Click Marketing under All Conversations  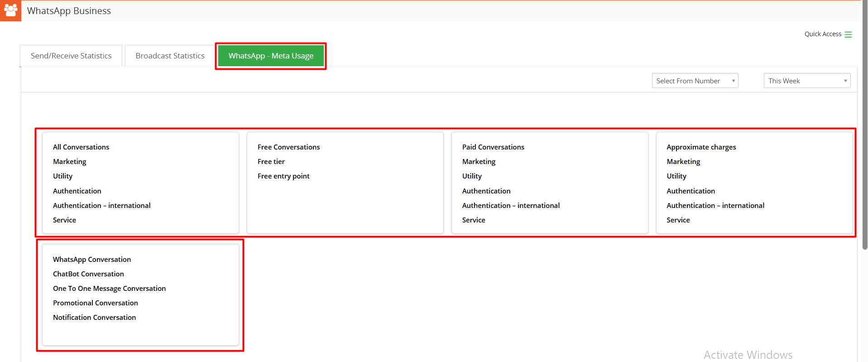pyautogui.click(x=69, y=162)
